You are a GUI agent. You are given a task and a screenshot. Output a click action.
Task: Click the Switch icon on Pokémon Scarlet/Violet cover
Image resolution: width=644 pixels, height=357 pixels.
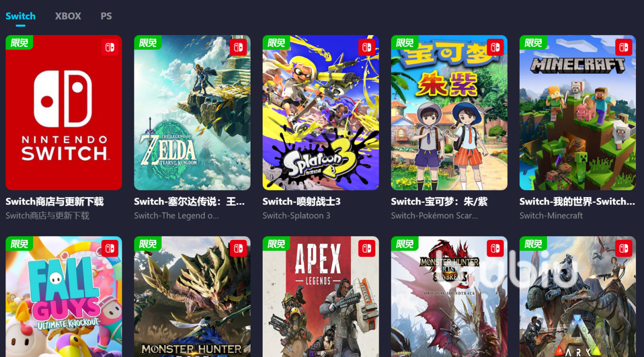click(496, 47)
